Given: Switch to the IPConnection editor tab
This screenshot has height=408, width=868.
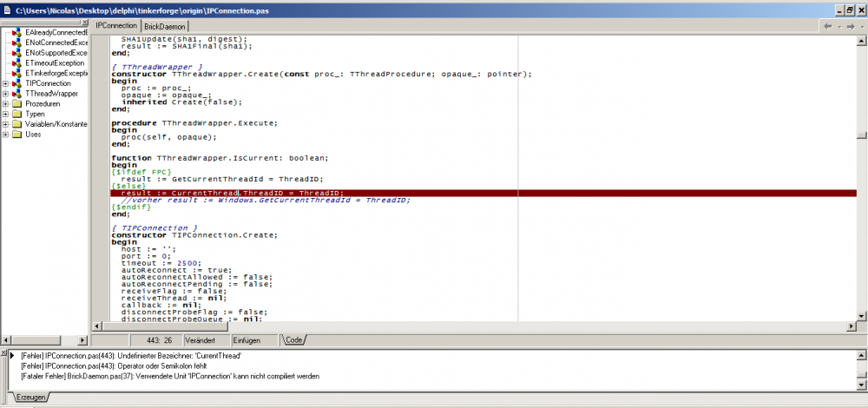Looking at the screenshot, I should [116, 25].
